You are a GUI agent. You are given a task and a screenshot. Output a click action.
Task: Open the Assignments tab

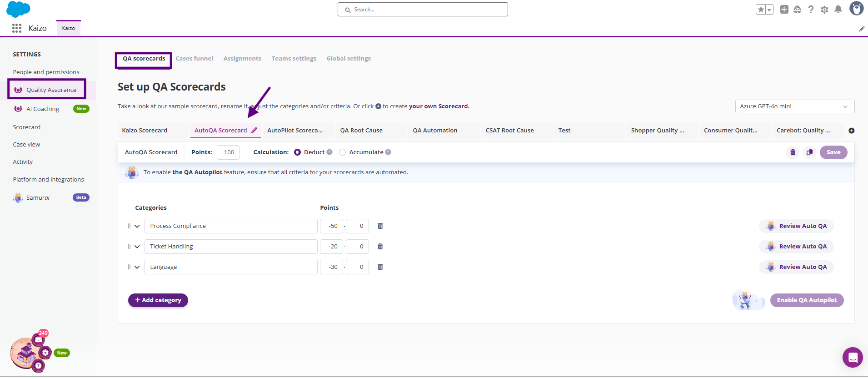pos(242,59)
